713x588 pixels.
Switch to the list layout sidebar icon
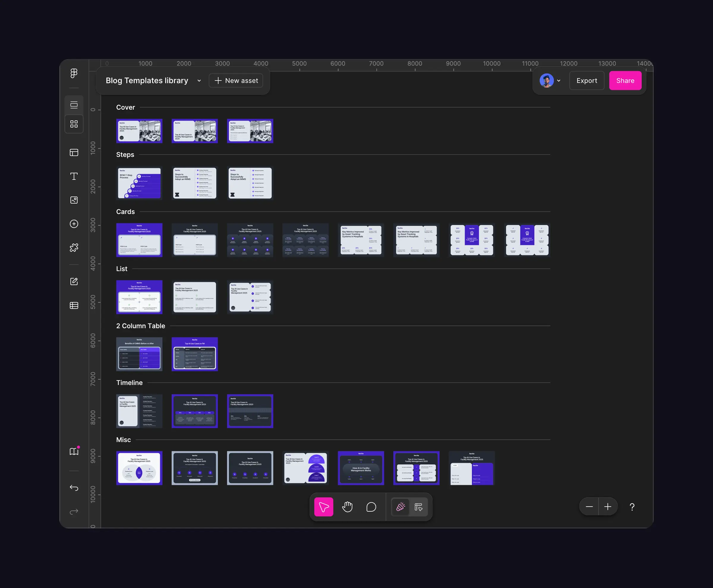pyautogui.click(x=74, y=105)
